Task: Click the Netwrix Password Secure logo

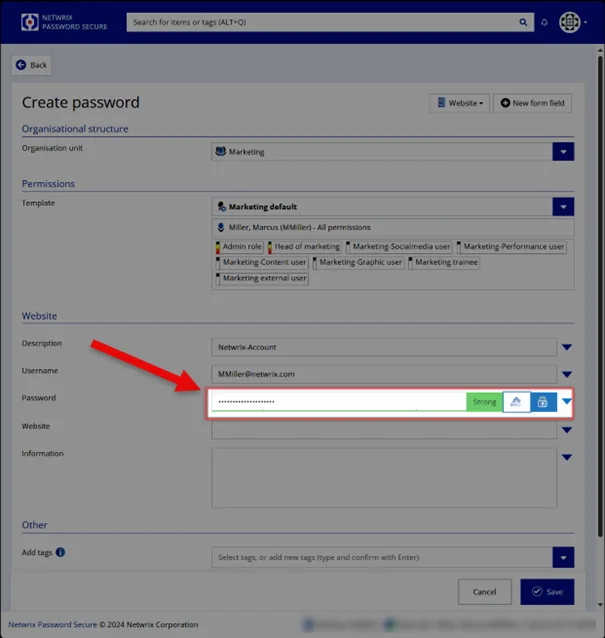Action: click(64, 22)
